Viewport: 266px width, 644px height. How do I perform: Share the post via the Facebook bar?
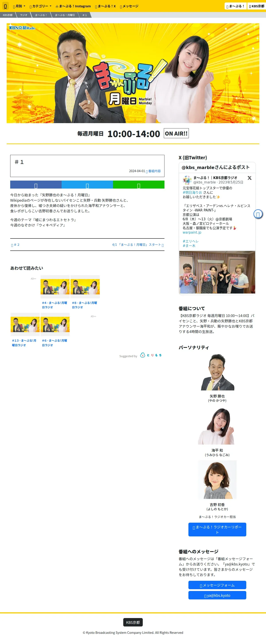36,185
